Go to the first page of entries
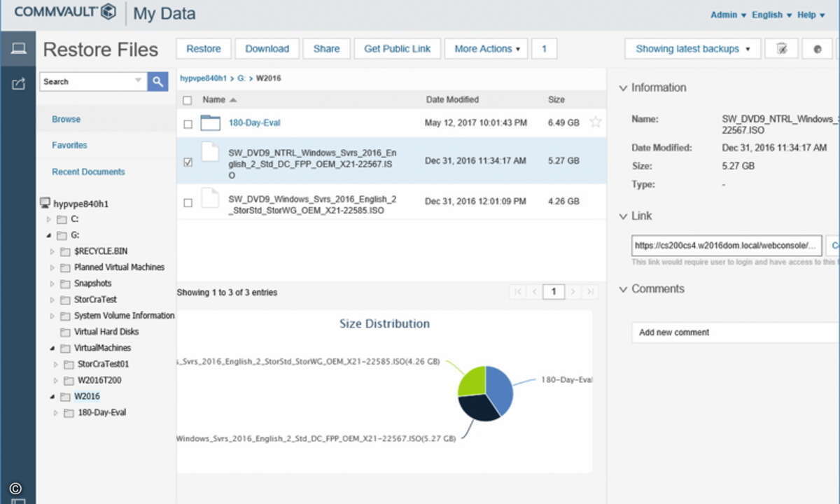This screenshot has width=840, height=504. pos(518,292)
